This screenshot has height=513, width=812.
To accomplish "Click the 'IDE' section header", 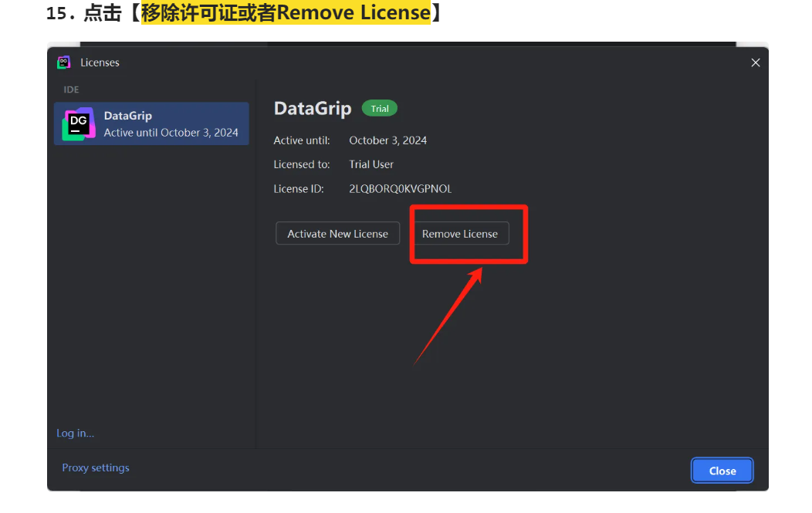I will (72, 89).
